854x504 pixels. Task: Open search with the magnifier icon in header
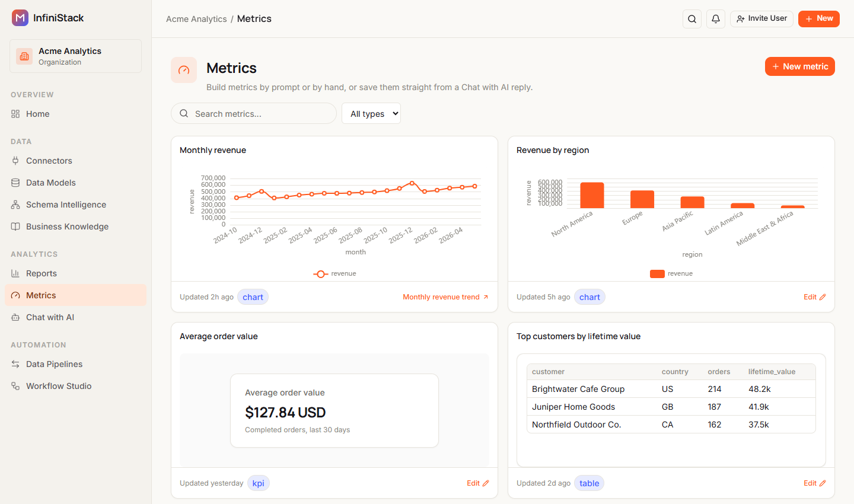pos(692,19)
